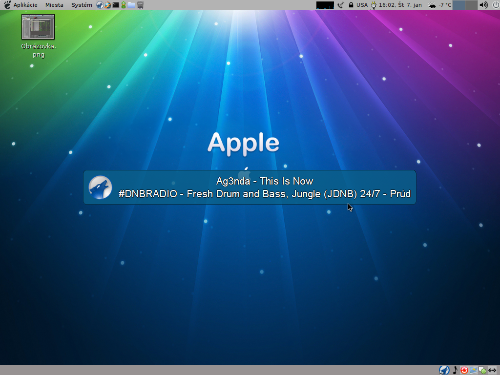The image size is (500, 375).
Task: Open the Miesta menu
Action: tap(54, 5)
